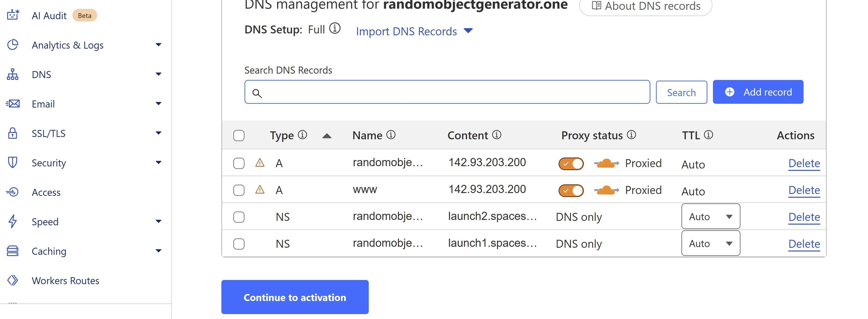Click the Workers Routes diamond icon
The width and height of the screenshot is (868, 319).
[13, 280]
